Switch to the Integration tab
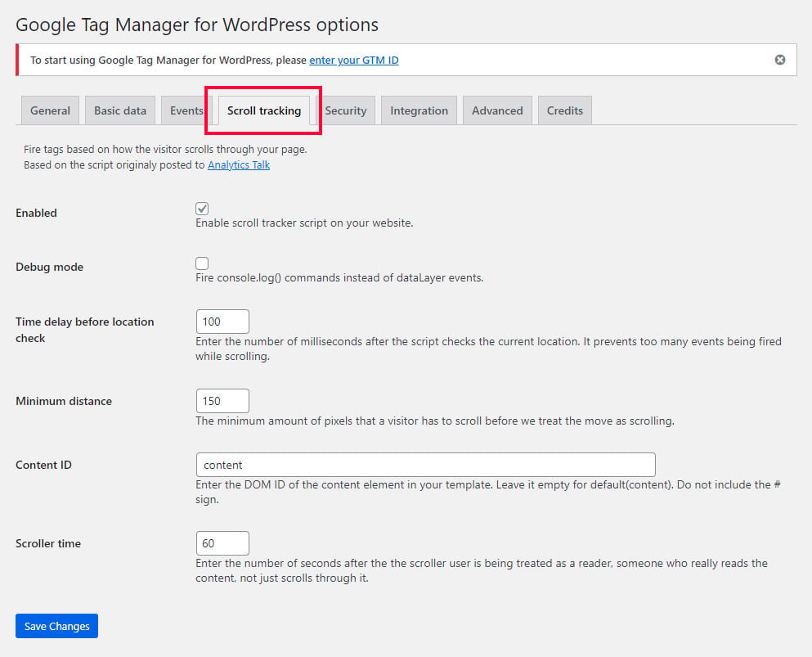812x657 pixels. point(419,110)
